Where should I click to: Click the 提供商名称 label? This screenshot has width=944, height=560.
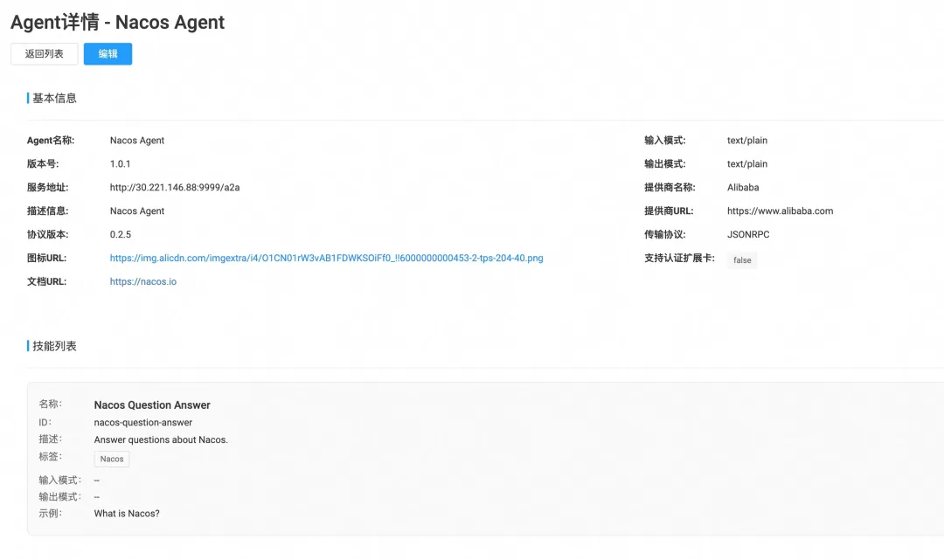tap(670, 187)
